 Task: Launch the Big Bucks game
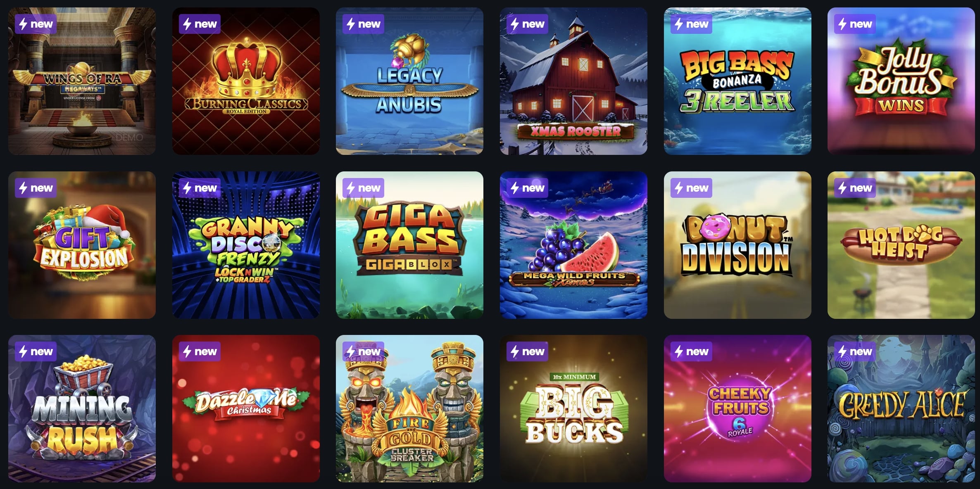[x=573, y=408]
